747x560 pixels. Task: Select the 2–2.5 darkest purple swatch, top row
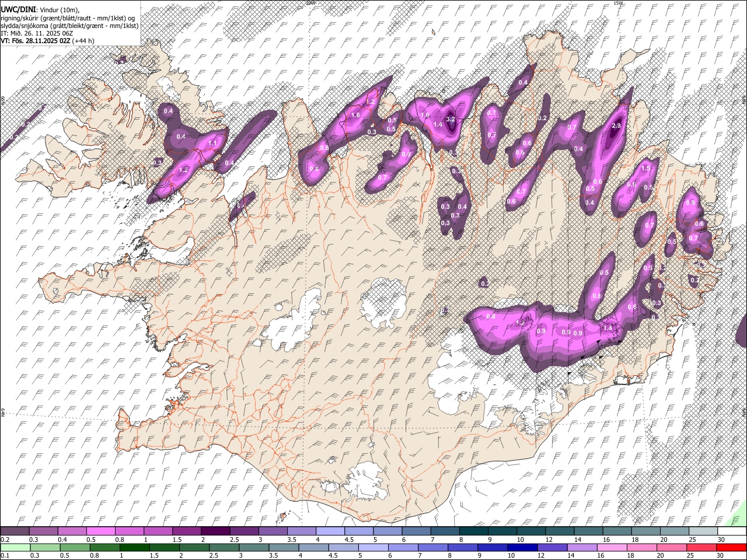pyautogui.click(x=215, y=531)
